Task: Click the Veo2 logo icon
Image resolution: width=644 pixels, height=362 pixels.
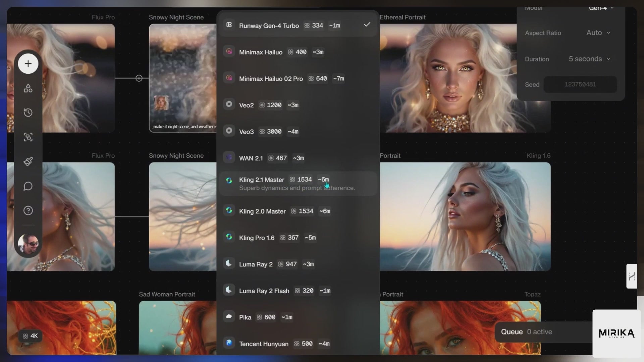Action: click(229, 104)
